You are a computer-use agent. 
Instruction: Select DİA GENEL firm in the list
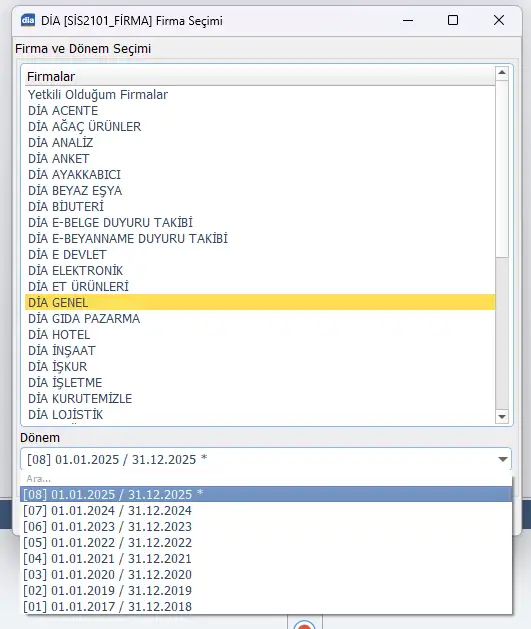pyautogui.click(x=260, y=302)
